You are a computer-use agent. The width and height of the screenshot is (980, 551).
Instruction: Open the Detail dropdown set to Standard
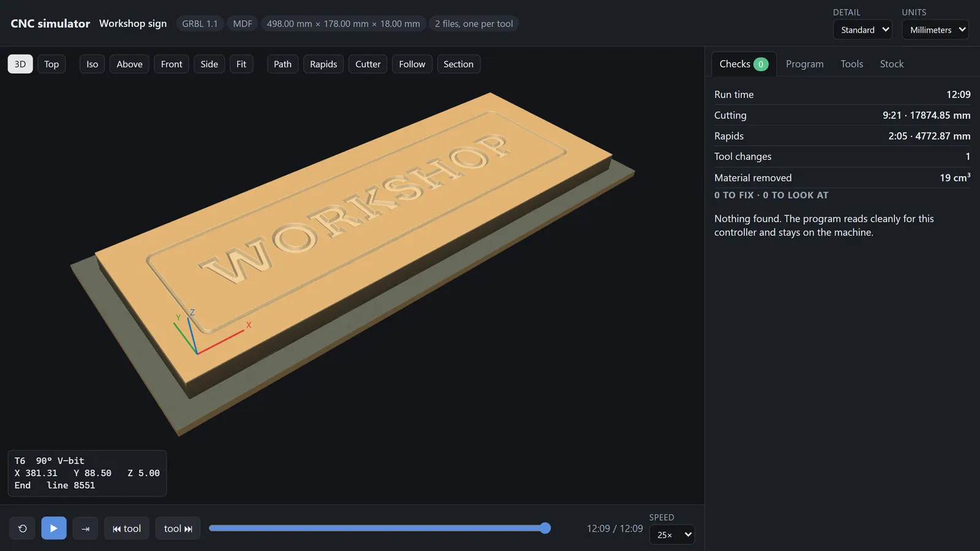(x=862, y=29)
